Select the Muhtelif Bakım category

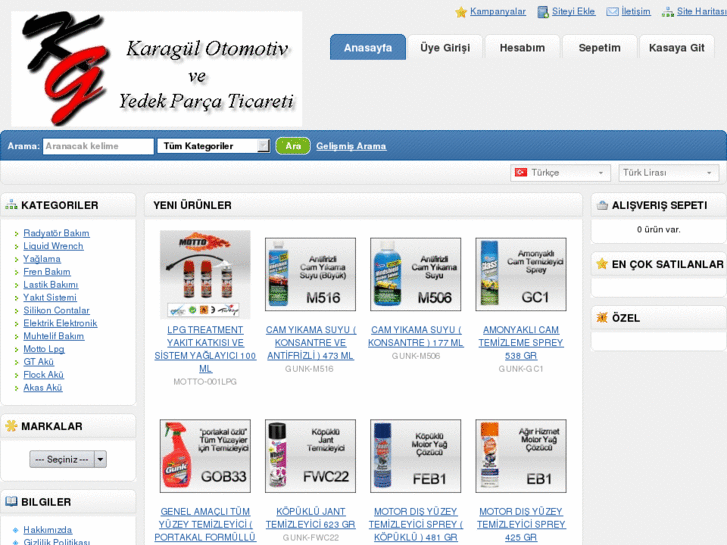tap(54, 336)
